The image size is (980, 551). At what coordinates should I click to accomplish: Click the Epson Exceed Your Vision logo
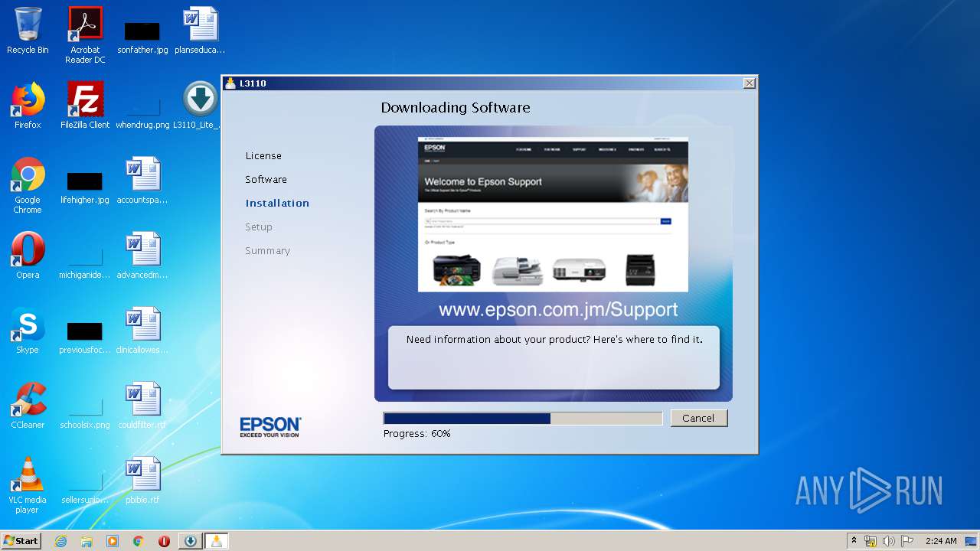(270, 427)
